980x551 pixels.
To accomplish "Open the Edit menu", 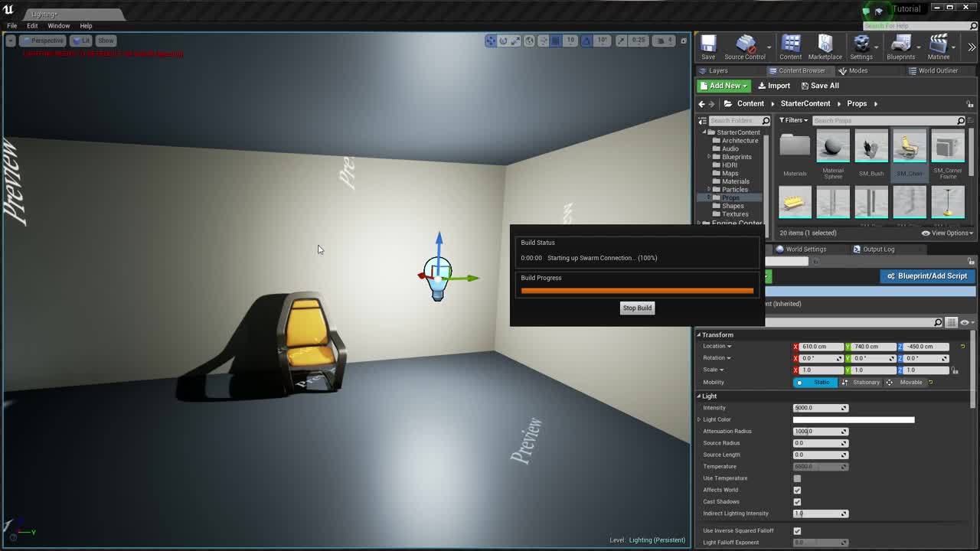I will click(x=32, y=25).
